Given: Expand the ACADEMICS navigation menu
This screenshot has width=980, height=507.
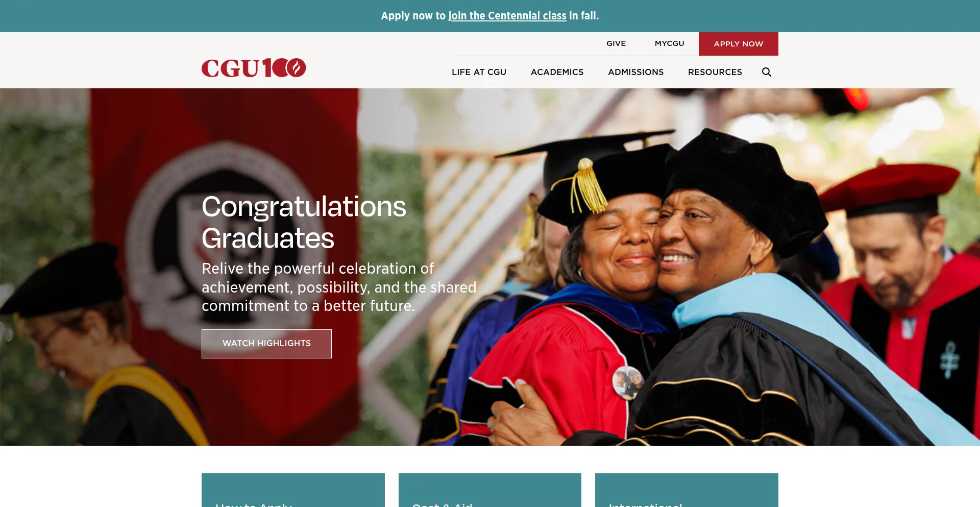Looking at the screenshot, I should (x=557, y=72).
